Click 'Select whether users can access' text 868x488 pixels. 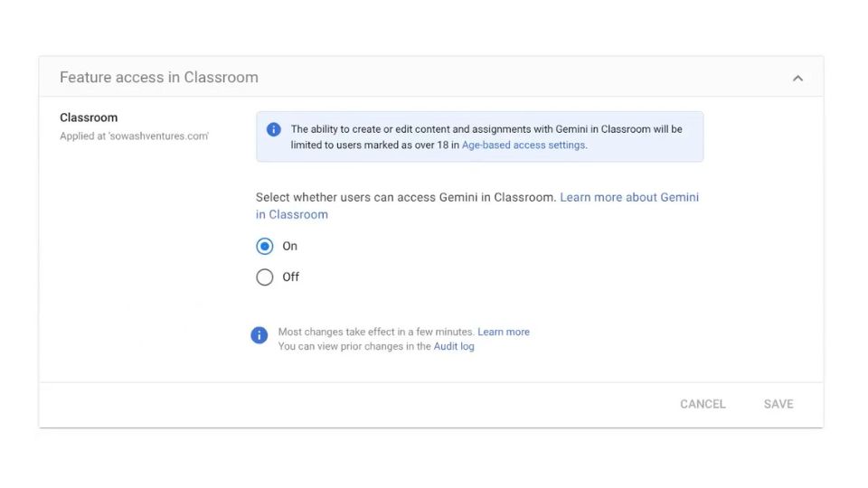405,197
